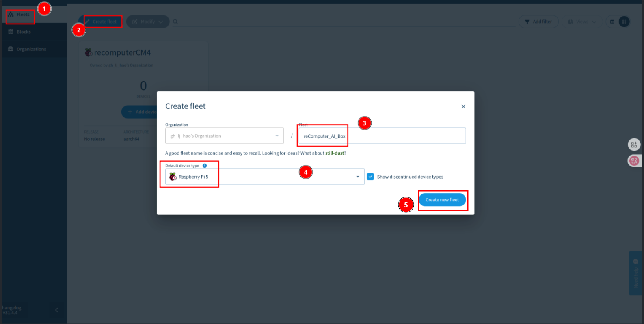Collapse the sidebar with the chevron arrow
This screenshot has width=644, height=324.
[56, 310]
